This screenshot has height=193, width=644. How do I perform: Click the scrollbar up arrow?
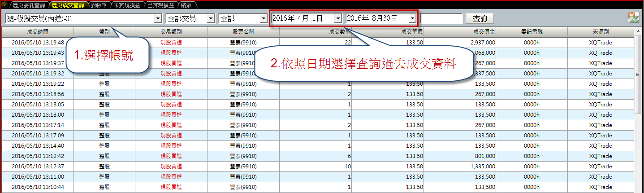[639, 31]
